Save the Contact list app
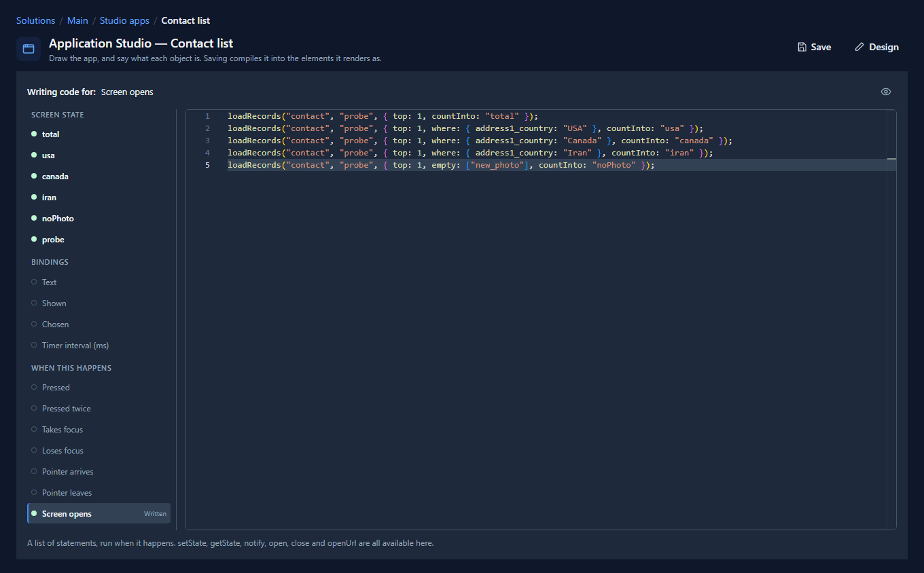Screen dimensions: 924x573 point(814,47)
